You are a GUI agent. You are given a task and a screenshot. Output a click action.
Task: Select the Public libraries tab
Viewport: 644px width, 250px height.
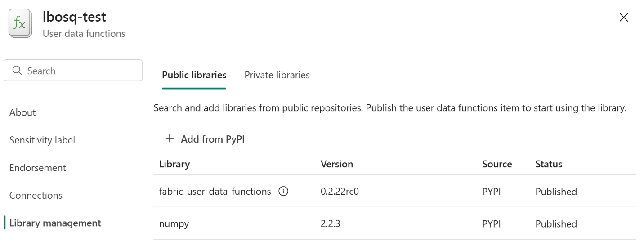pos(194,75)
